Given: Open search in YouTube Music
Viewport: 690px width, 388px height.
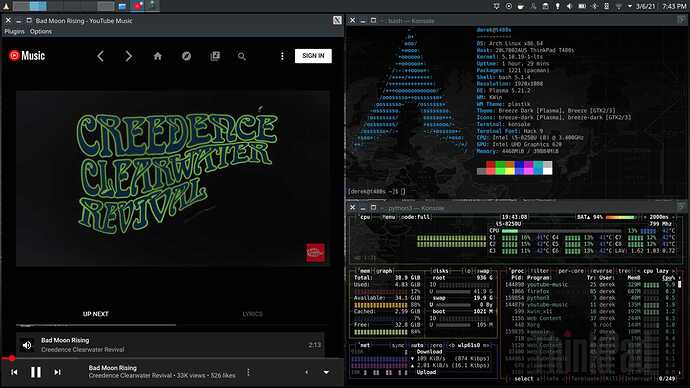Looking at the screenshot, I should [x=242, y=56].
